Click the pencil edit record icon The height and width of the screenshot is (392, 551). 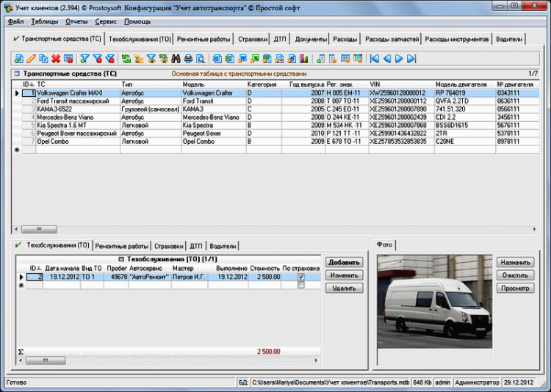[31, 59]
